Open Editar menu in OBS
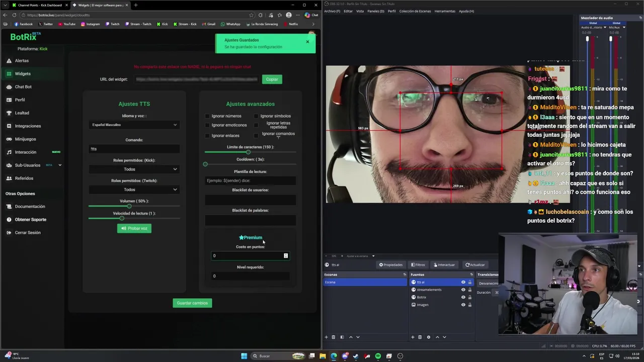Screen dimensions: 644x362 (x=348, y=11)
